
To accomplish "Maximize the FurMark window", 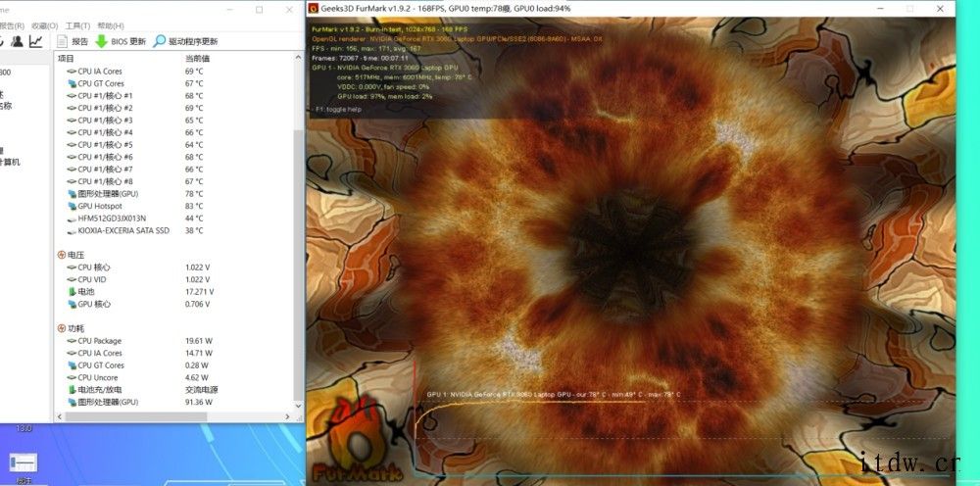I will click(910, 9).
